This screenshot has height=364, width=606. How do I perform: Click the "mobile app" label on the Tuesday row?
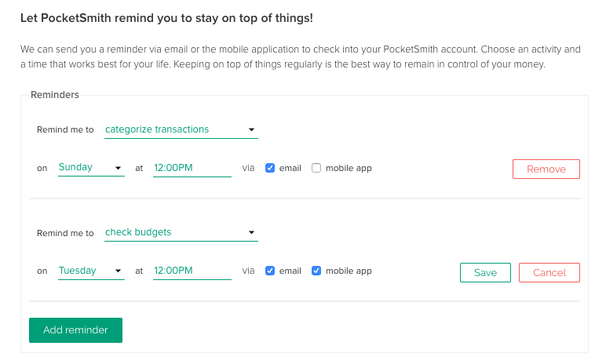(x=349, y=271)
